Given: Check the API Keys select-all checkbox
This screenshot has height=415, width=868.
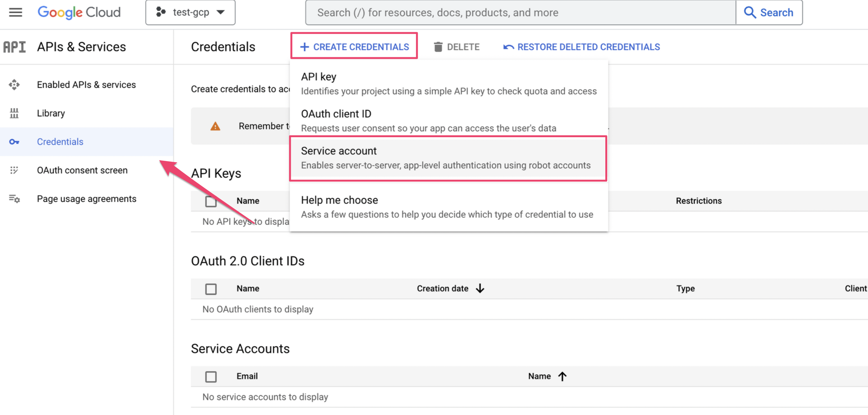Looking at the screenshot, I should pos(211,201).
